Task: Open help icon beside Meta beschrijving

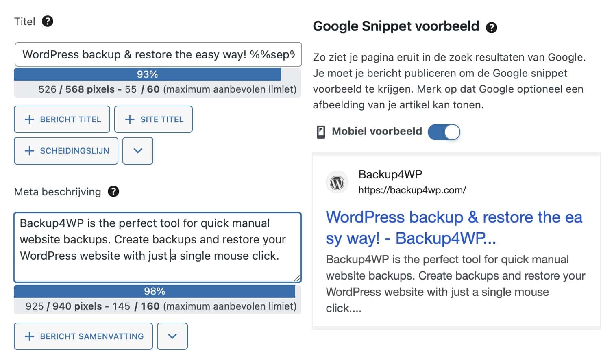Action: 113,191
